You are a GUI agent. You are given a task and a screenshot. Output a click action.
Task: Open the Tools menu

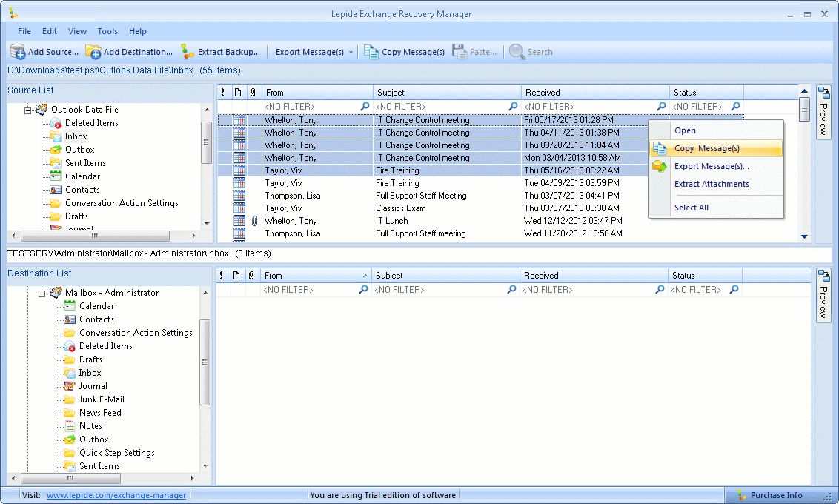(107, 31)
